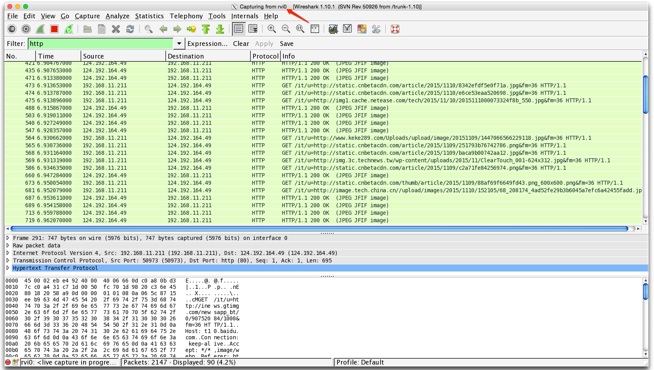Click the resize all columns icon
The height and width of the screenshot is (370, 654).
[x=314, y=29]
